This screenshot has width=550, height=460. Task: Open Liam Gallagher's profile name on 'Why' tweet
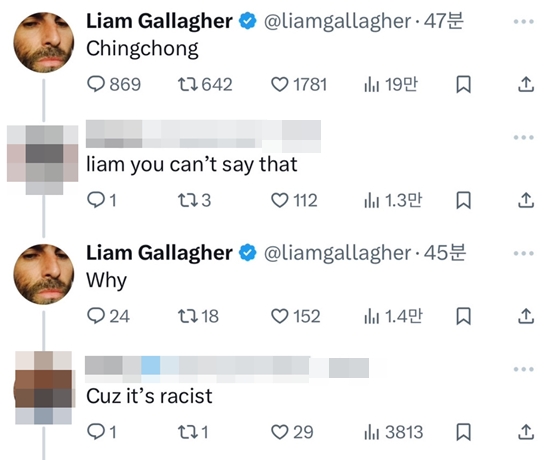point(159,253)
